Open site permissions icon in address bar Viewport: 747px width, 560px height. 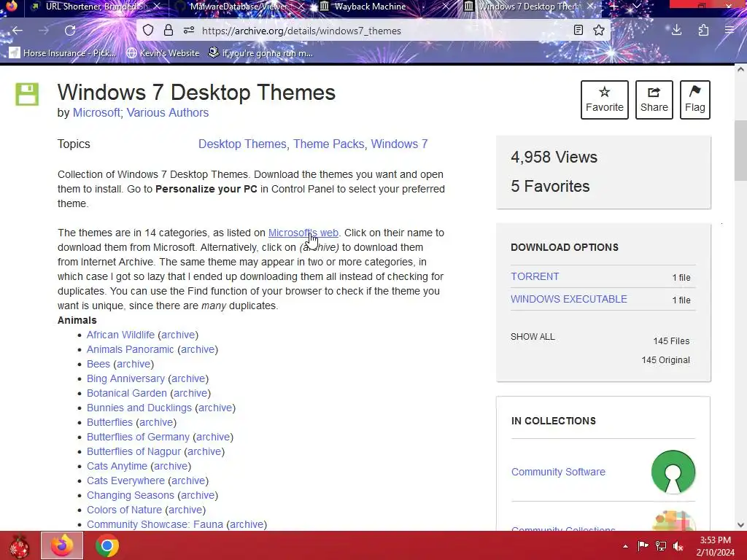coord(189,31)
